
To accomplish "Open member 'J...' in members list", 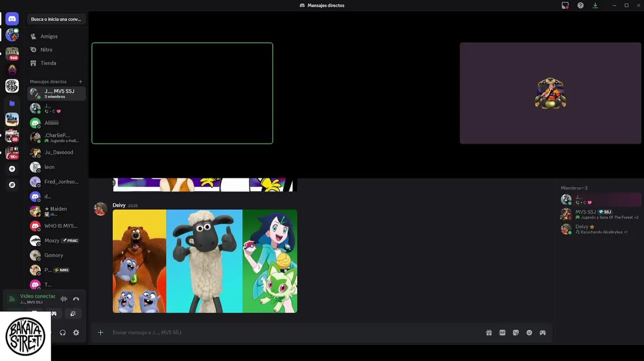I will 600,200.
